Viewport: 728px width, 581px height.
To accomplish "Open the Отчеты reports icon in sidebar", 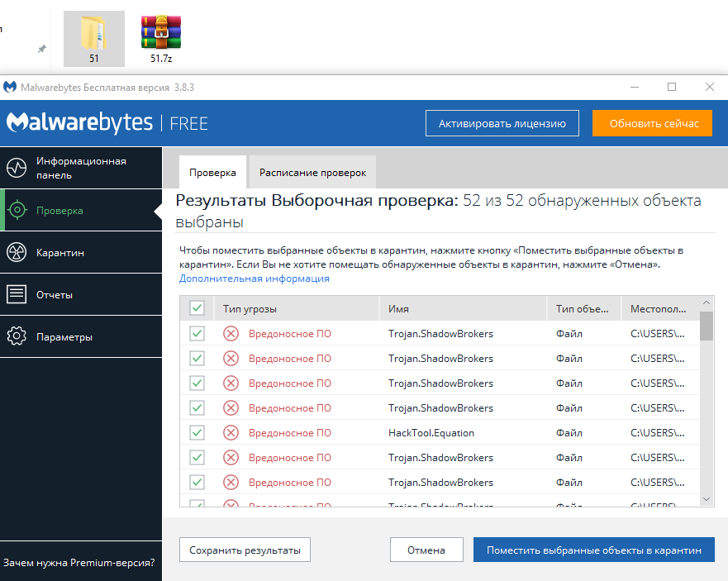I will [17, 294].
